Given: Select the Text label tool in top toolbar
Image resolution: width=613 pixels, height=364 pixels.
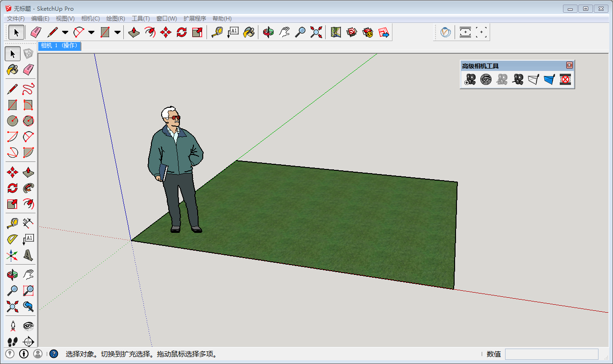Looking at the screenshot, I should pos(233,32).
